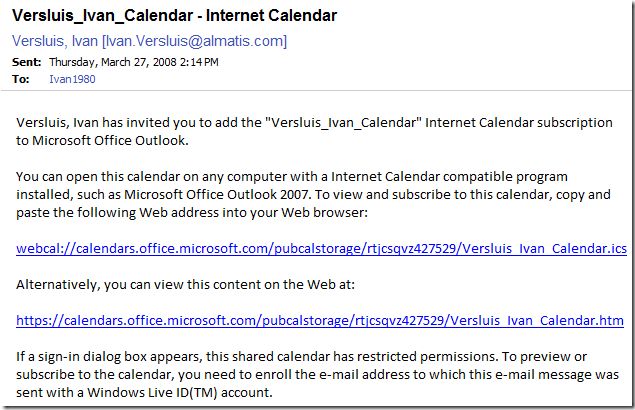Click 'pubcalstorage' part of the webcal link
Image resolution: width=635 pixels, height=410 pixels.
[318, 248]
